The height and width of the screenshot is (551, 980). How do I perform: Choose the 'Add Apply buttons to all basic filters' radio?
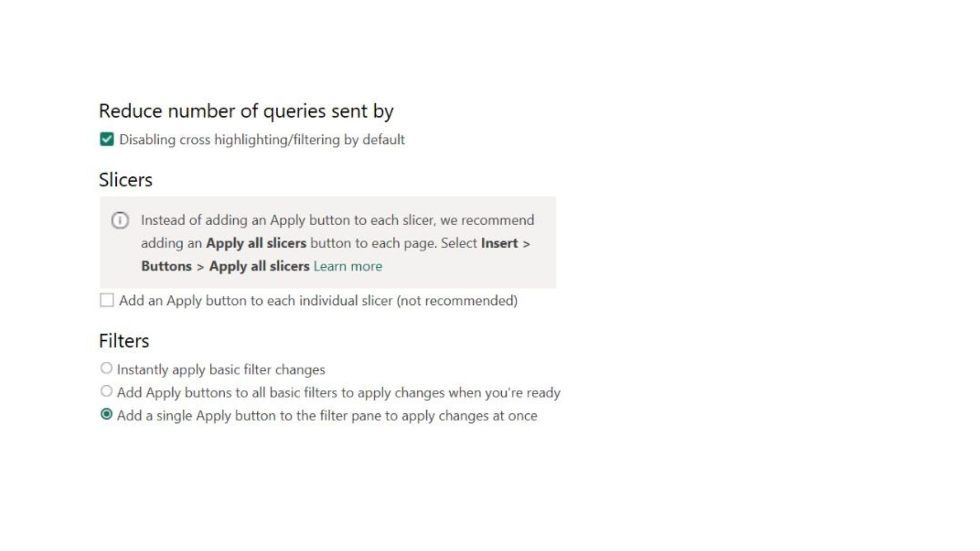tap(106, 391)
